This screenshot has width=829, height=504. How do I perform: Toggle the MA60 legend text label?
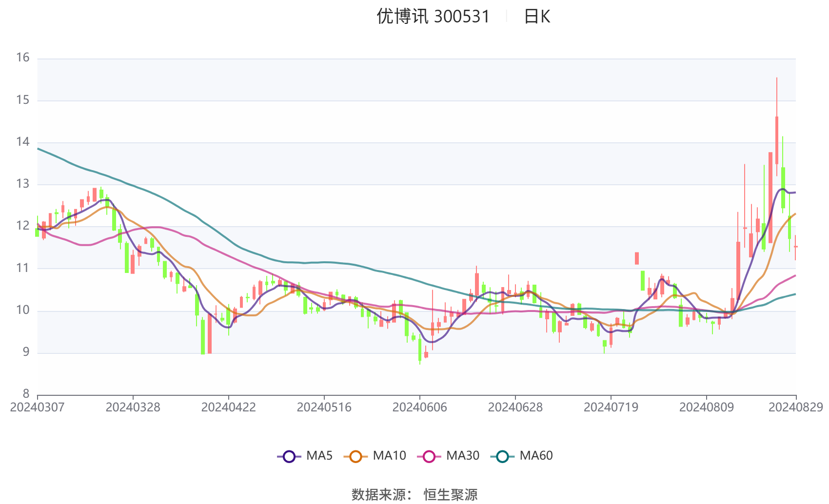[x=536, y=456]
